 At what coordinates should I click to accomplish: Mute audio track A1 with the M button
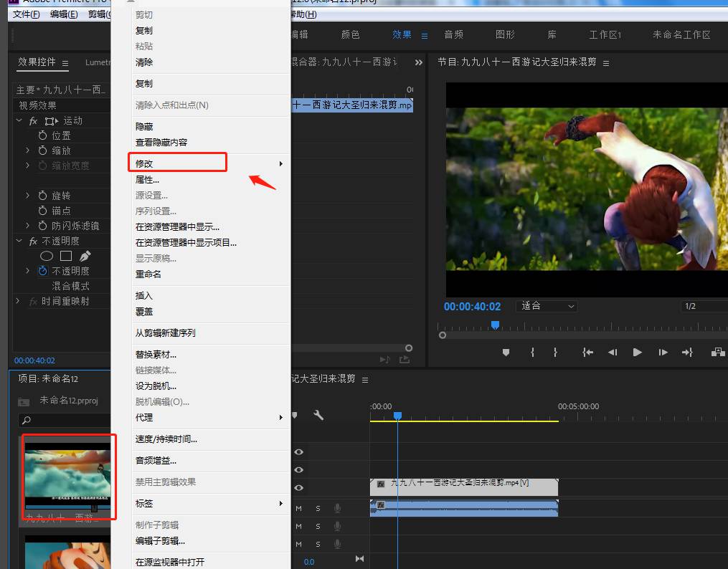pyautogui.click(x=298, y=507)
